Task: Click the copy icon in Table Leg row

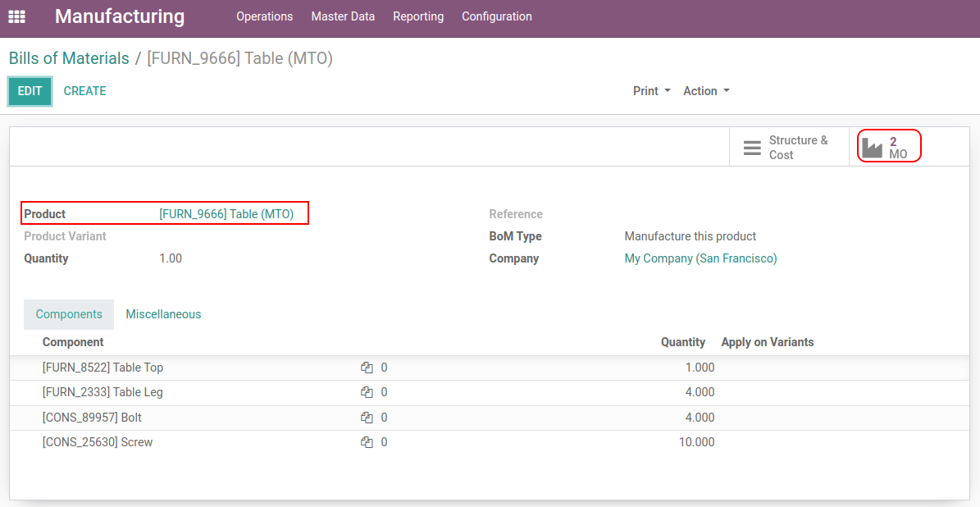Action: pos(367,392)
